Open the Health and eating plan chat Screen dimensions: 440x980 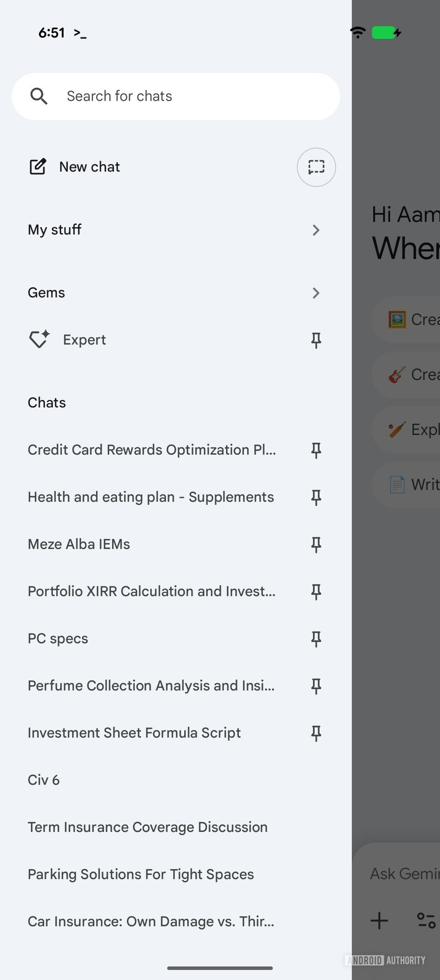pos(151,497)
